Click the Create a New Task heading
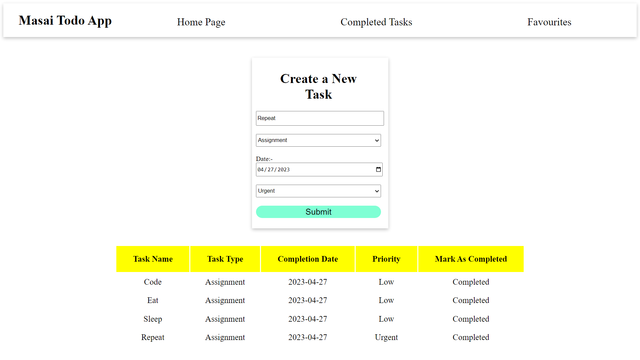The width and height of the screenshot is (640, 360). click(x=318, y=87)
